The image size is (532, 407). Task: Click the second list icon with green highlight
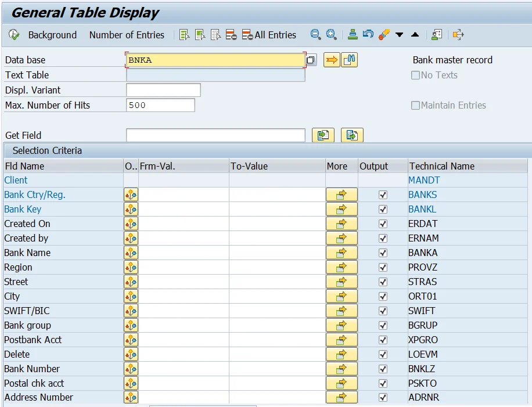200,35
